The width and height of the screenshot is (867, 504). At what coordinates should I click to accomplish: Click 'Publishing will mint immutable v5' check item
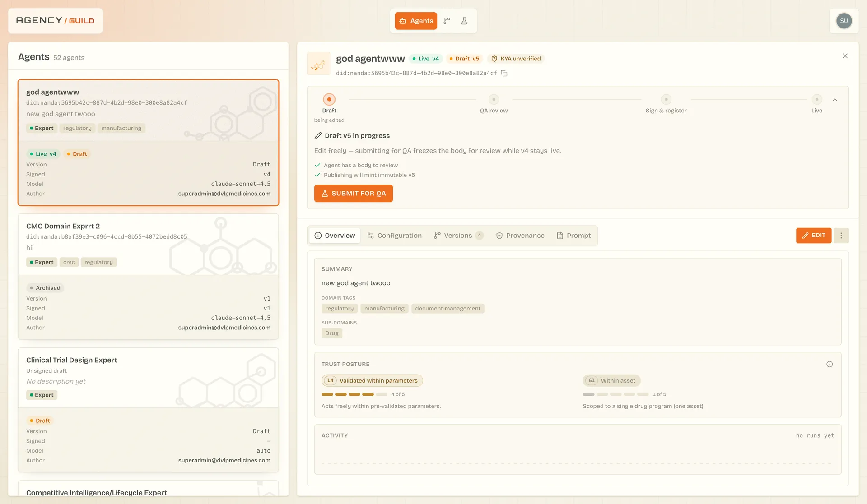point(364,175)
